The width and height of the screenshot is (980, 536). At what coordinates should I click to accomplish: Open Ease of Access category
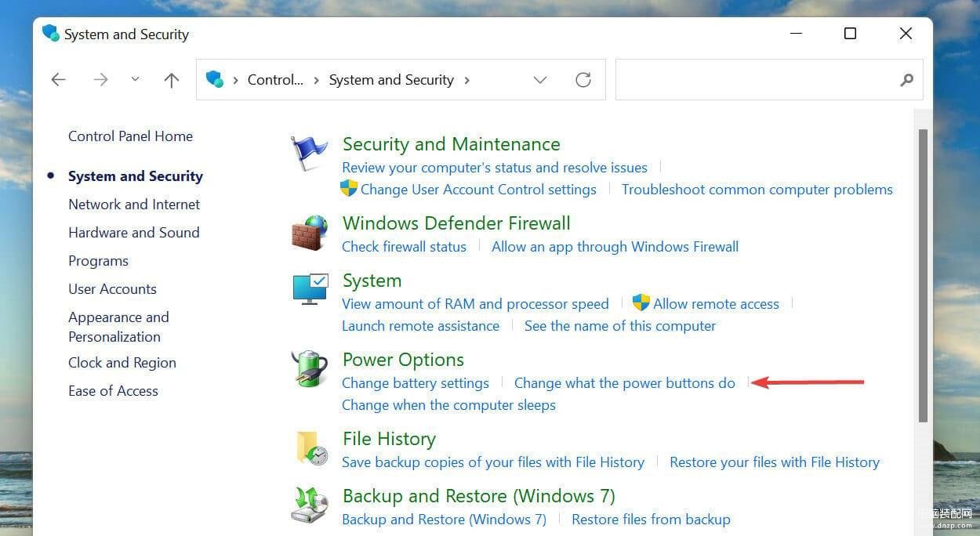(x=113, y=390)
